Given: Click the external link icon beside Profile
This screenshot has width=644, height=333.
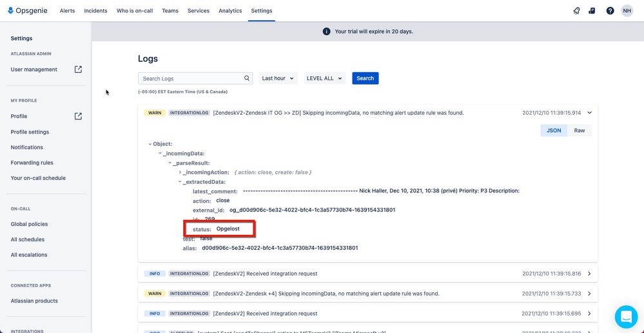Looking at the screenshot, I should pos(78,116).
